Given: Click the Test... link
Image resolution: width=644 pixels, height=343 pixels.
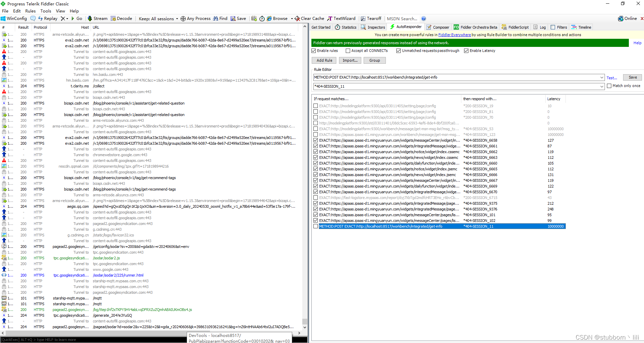Looking at the screenshot, I should [x=612, y=78].
